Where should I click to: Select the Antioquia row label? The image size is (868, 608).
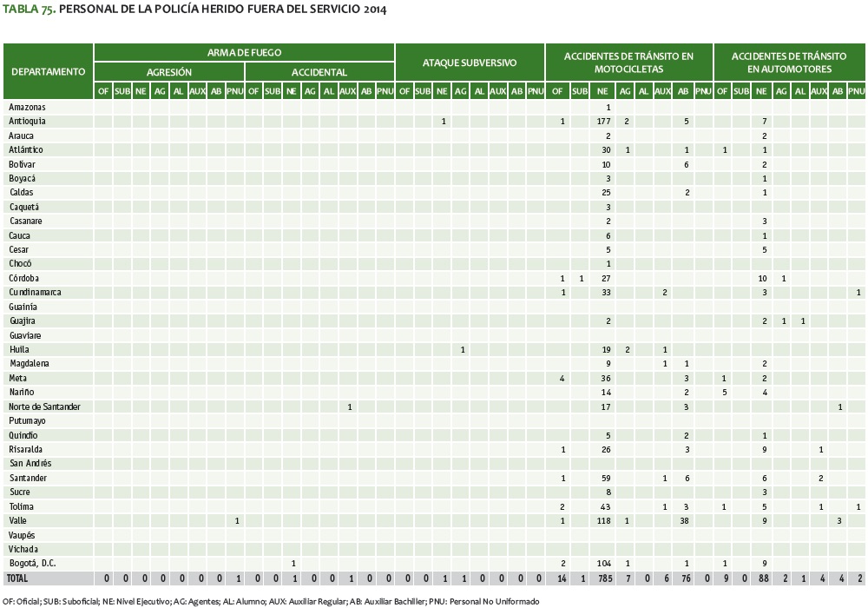[x=27, y=121]
